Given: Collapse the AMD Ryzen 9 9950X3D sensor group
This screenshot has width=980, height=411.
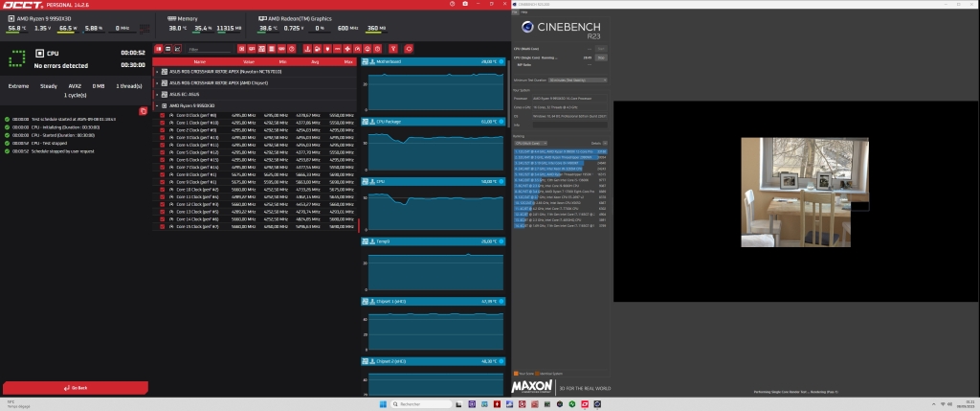Looking at the screenshot, I should coord(157,105).
